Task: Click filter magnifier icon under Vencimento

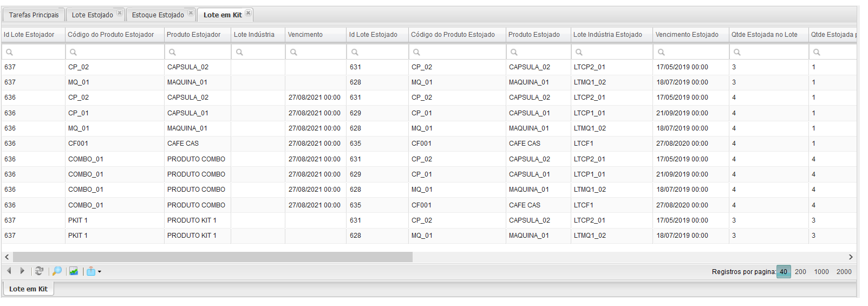Action: click(293, 52)
